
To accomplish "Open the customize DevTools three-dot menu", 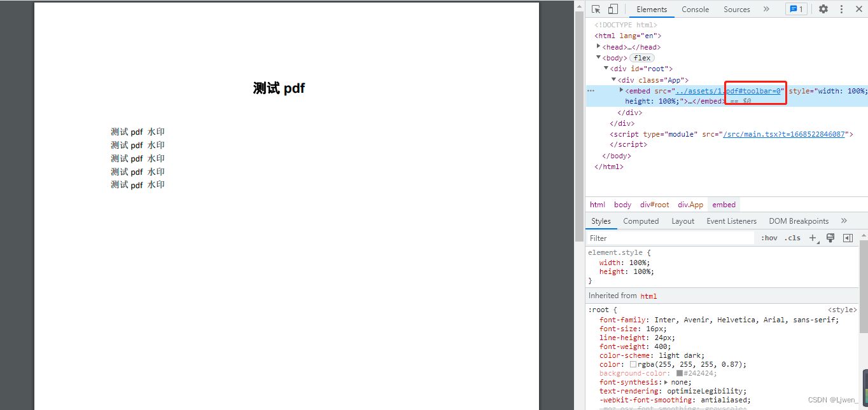I will pyautogui.click(x=841, y=9).
